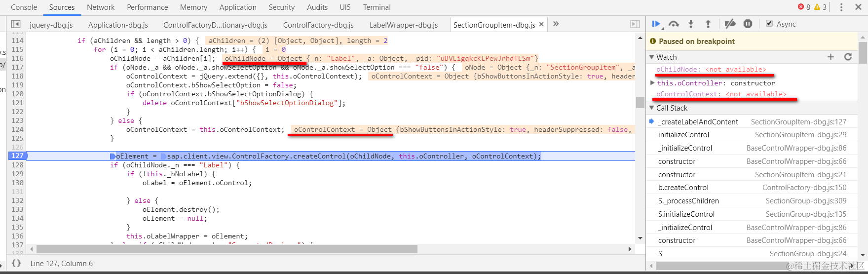Open the Network tab
Screen dimensions: 868x274
101,7
